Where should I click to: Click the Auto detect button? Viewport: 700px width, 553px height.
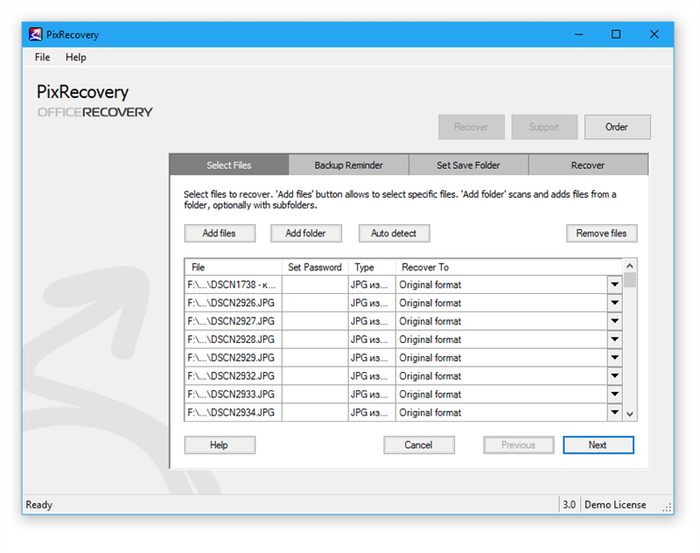point(394,233)
